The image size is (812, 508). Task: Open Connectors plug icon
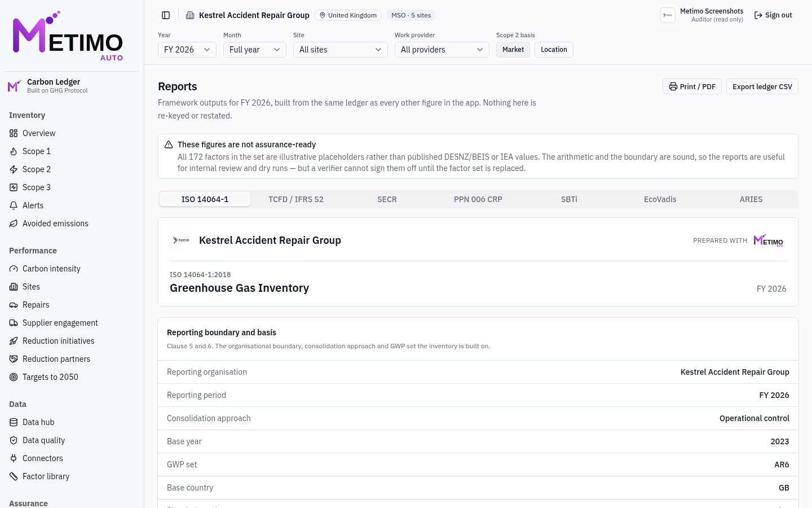click(x=14, y=458)
